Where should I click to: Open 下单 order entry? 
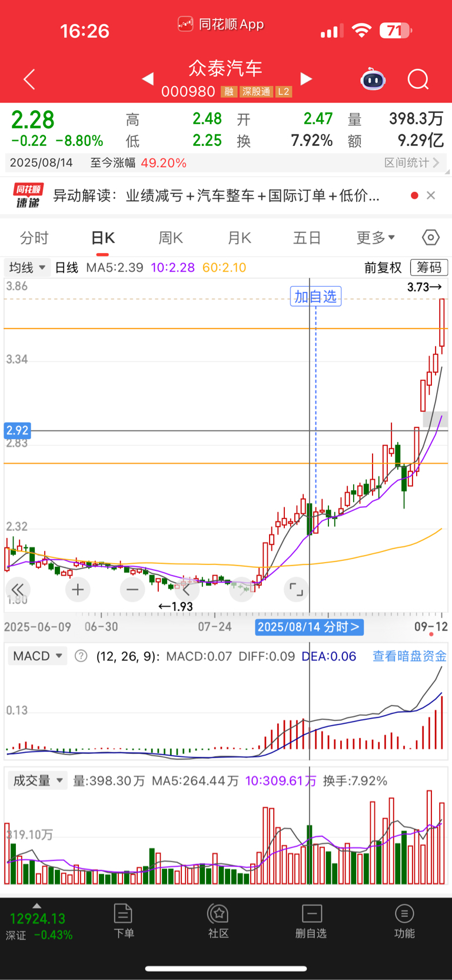pos(124,921)
